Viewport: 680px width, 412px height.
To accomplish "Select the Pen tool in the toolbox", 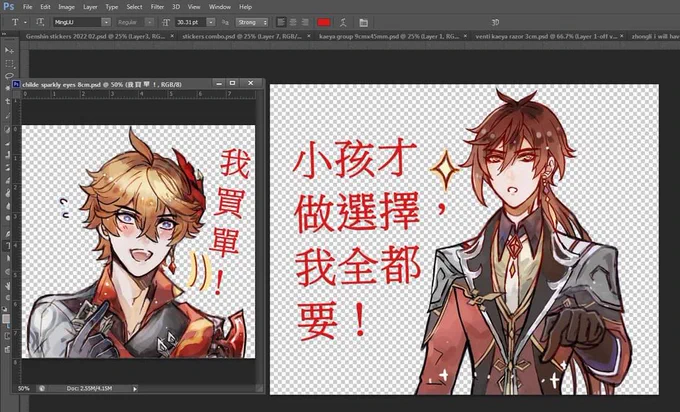I will click(8, 234).
